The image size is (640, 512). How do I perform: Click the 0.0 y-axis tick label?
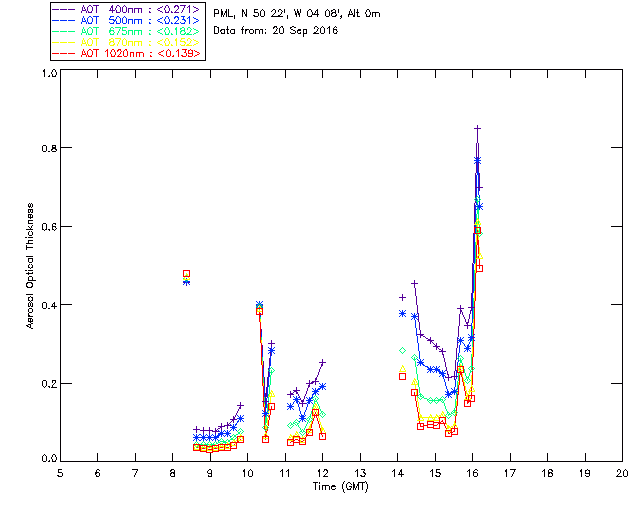(49, 458)
